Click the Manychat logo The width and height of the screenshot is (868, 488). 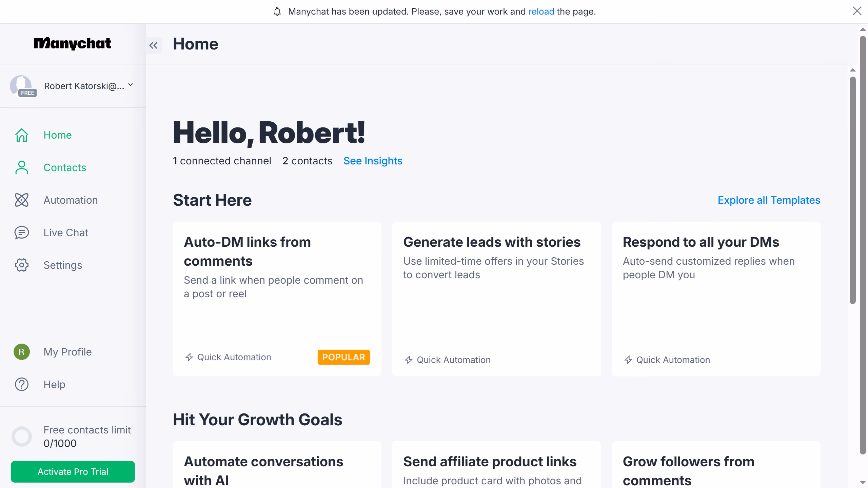[73, 43]
